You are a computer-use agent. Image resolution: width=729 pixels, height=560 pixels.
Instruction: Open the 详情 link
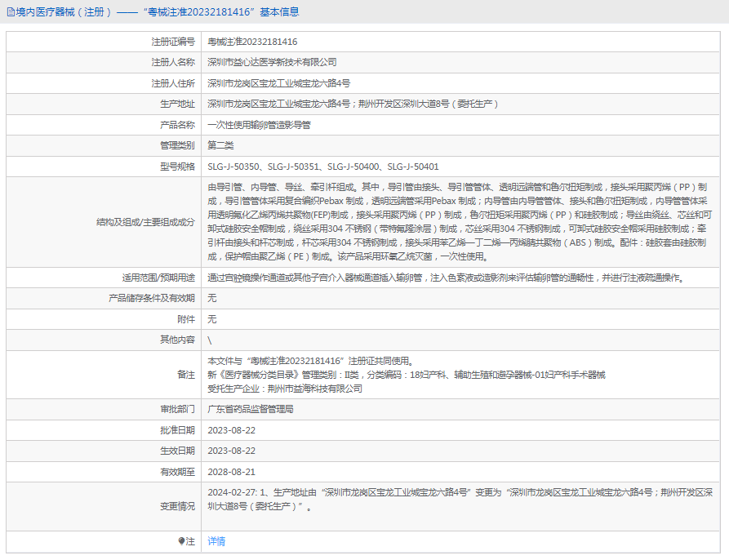(x=216, y=541)
